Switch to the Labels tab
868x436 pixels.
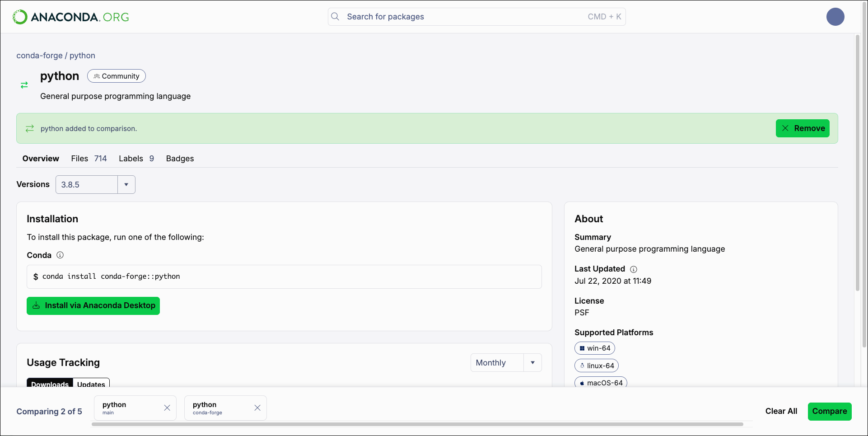pyautogui.click(x=136, y=159)
